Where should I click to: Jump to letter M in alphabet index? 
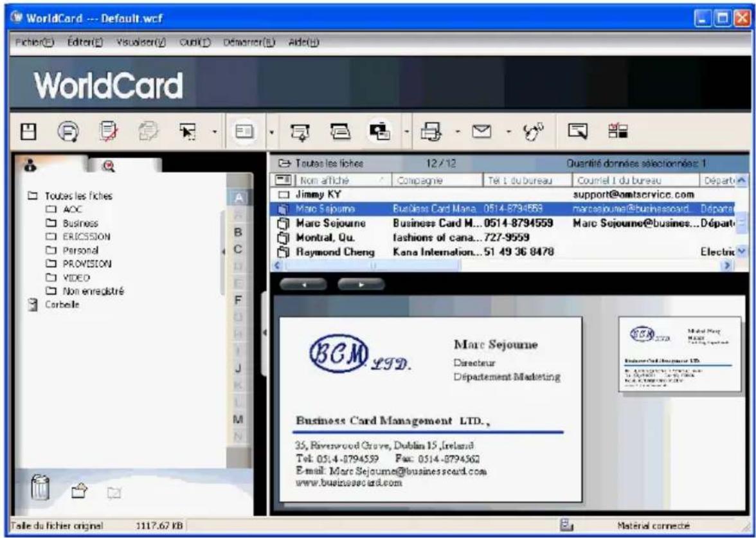click(x=238, y=419)
